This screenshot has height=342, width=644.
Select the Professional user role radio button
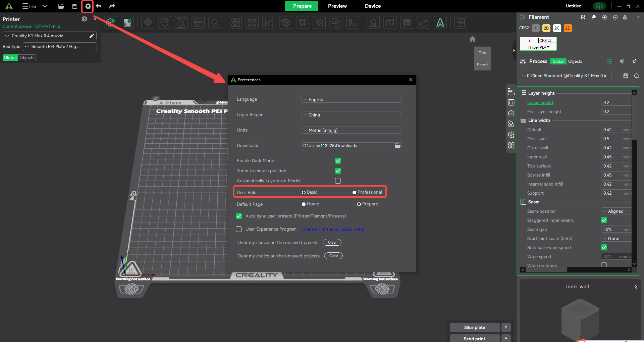click(x=354, y=192)
